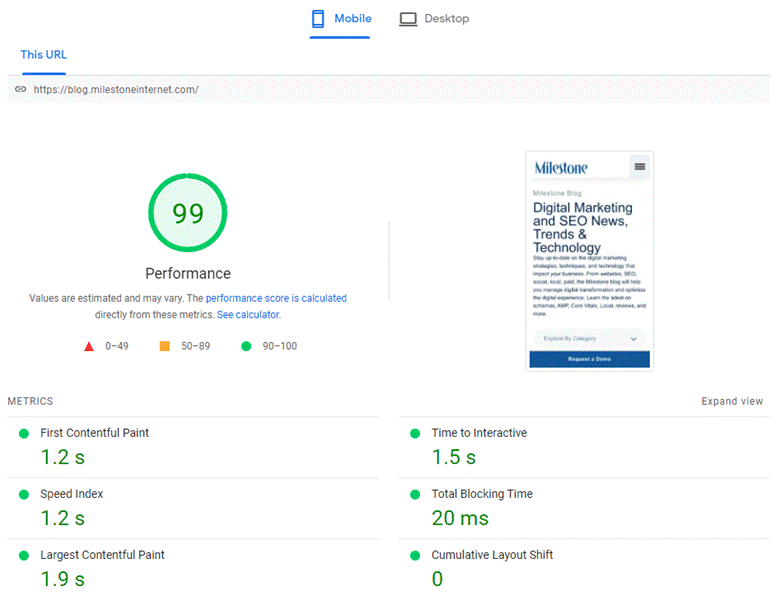Select the This URL tab
This screenshot has height=596, width=780.
(44, 55)
